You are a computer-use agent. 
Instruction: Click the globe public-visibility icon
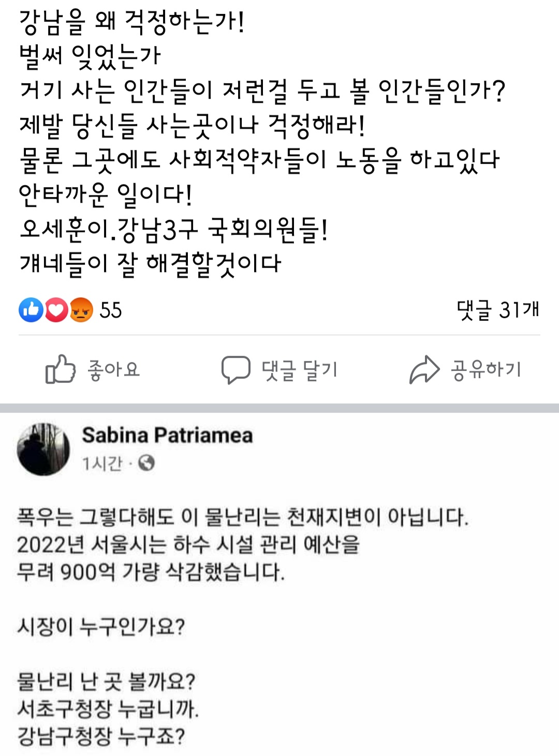[147, 463]
